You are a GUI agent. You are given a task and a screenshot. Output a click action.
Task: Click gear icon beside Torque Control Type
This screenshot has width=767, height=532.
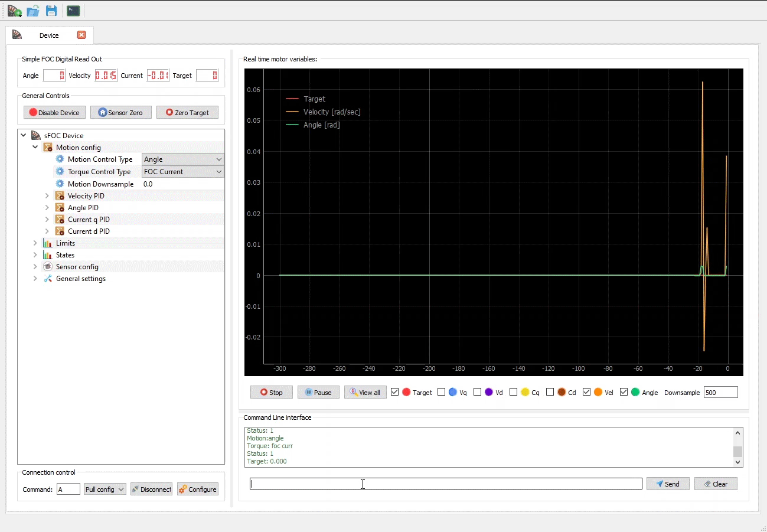[x=60, y=172]
